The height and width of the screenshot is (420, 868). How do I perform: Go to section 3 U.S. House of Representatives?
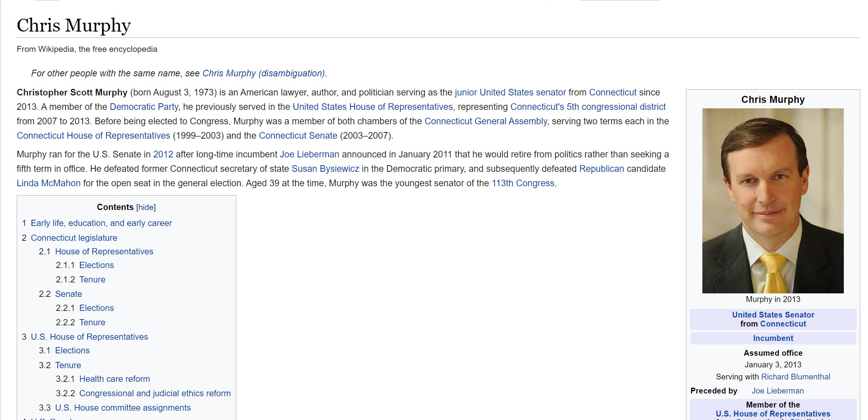click(89, 337)
